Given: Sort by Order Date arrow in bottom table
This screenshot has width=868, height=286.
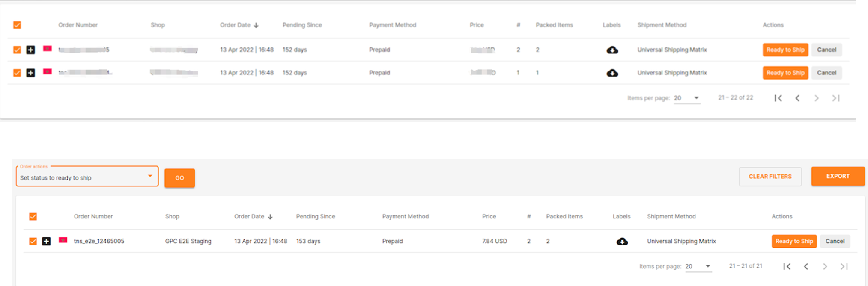Looking at the screenshot, I should click(270, 217).
